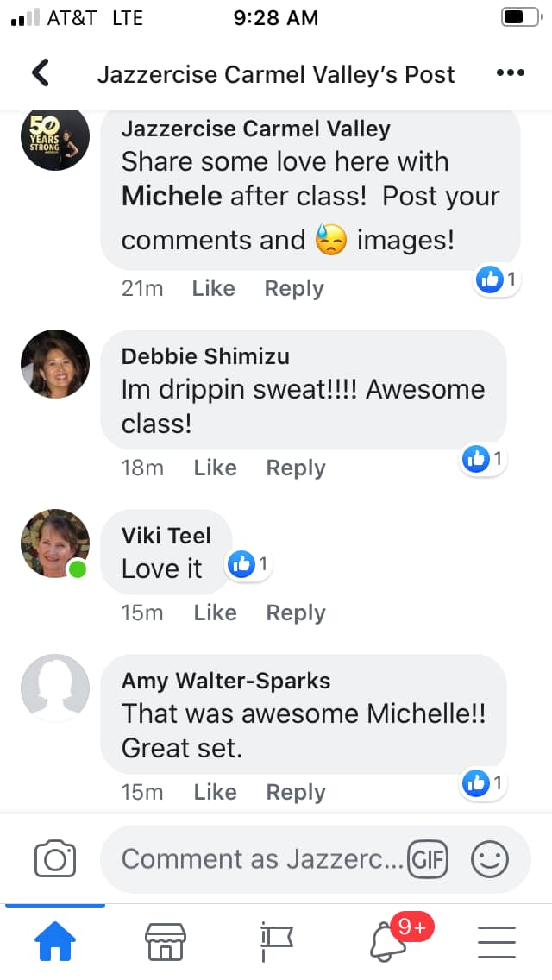Reply to Amy Walter-Sparks' comment

[x=295, y=792]
